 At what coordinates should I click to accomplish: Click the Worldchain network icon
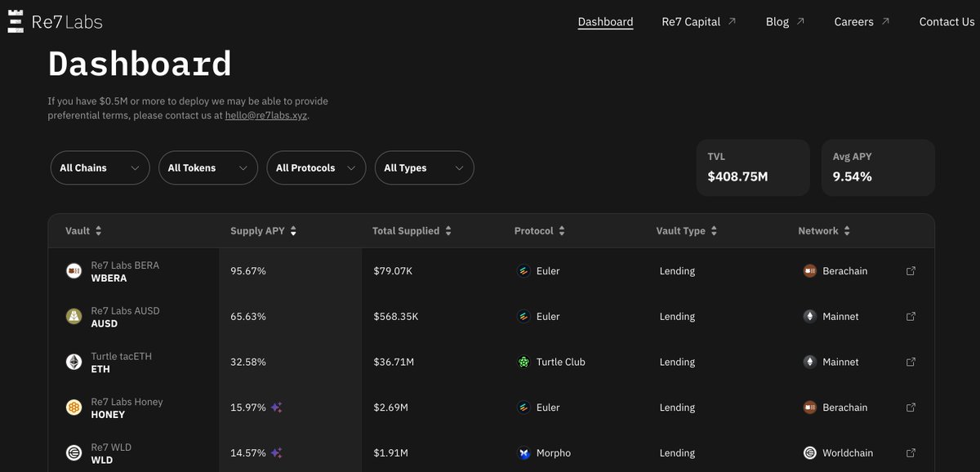809,453
